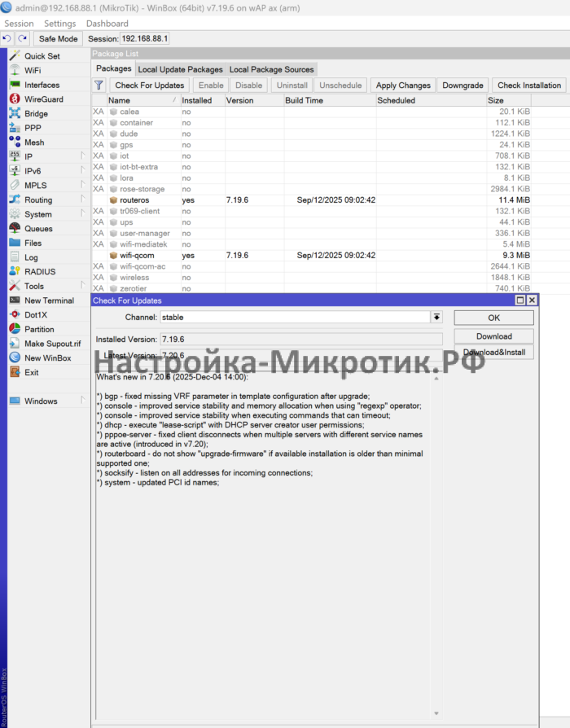Expand the IP submenu arrow
Image resolution: width=570 pixels, height=728 pixels.
(x=82, y=156)
